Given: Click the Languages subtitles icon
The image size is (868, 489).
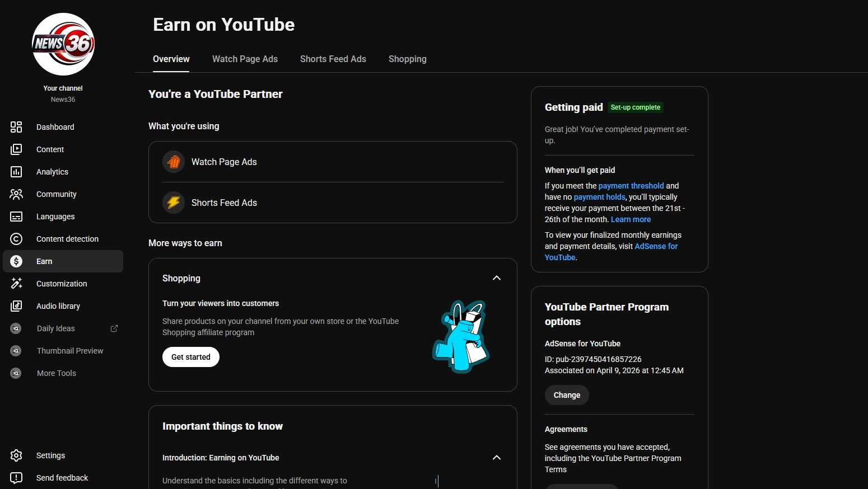Looking at the screenshot, I should (x=16, y=217).
